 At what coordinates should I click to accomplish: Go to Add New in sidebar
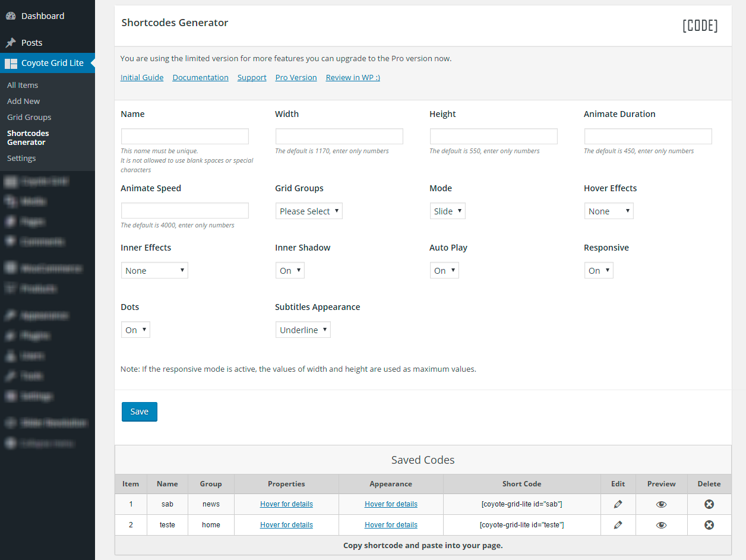24,101
